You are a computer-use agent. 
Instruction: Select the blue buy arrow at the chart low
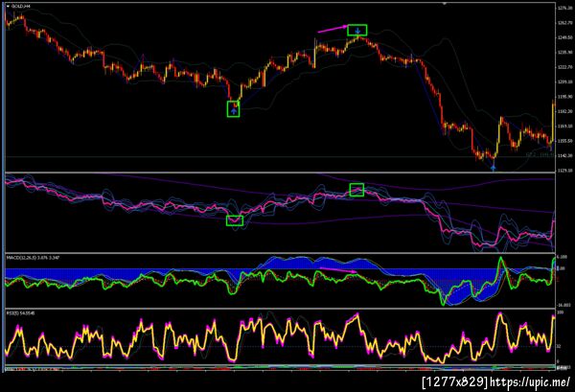(494, 168)
